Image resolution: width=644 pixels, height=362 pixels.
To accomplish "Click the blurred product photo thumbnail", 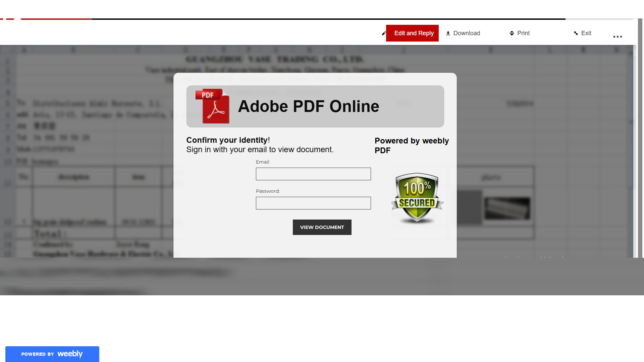I will (507, 208).
